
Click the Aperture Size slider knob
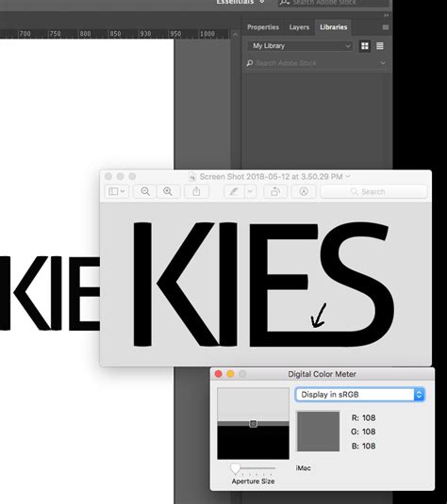(x=235, y=468)
